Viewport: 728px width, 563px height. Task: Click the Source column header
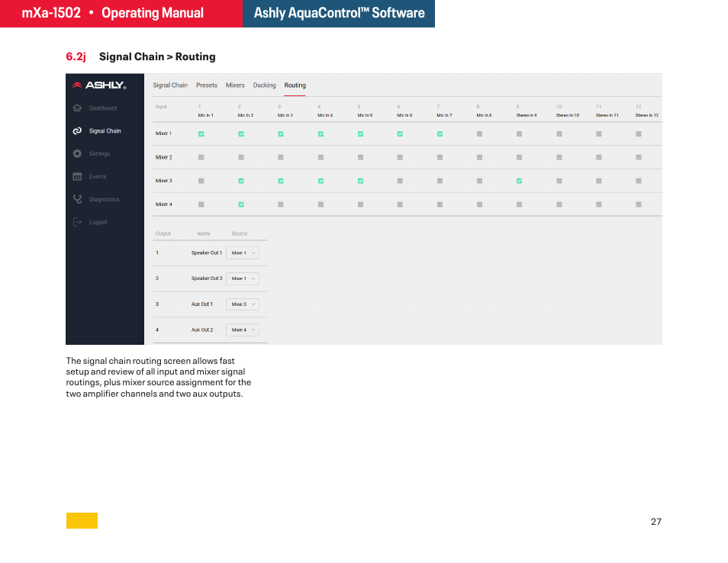[240, 234]
